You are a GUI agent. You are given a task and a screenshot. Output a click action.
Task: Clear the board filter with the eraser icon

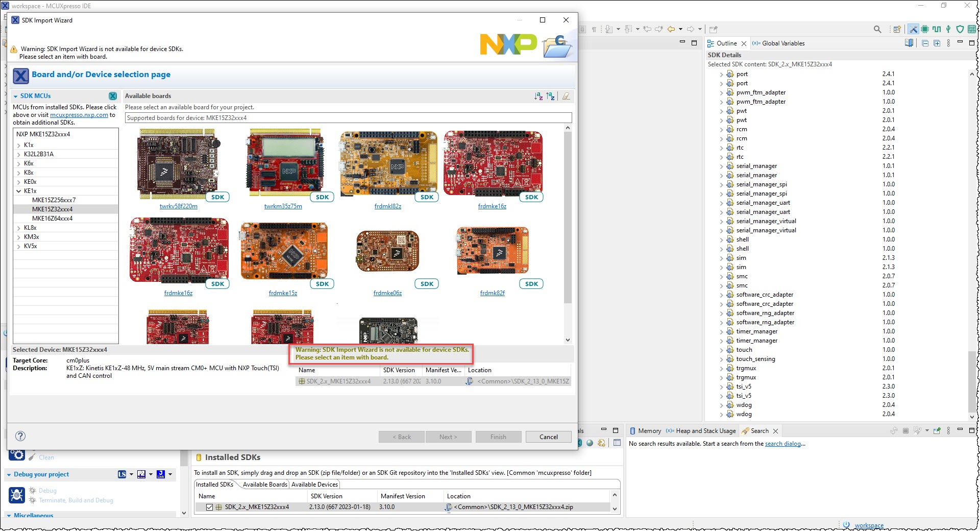(x=566, y=96)
